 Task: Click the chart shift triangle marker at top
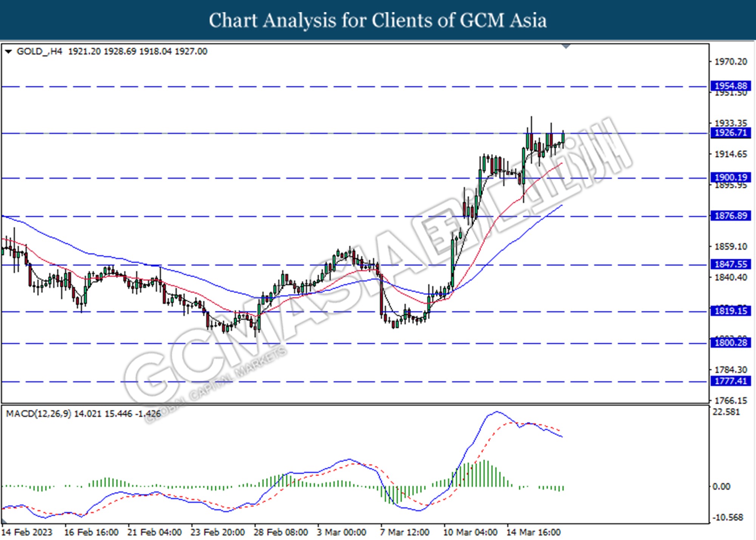566,47
